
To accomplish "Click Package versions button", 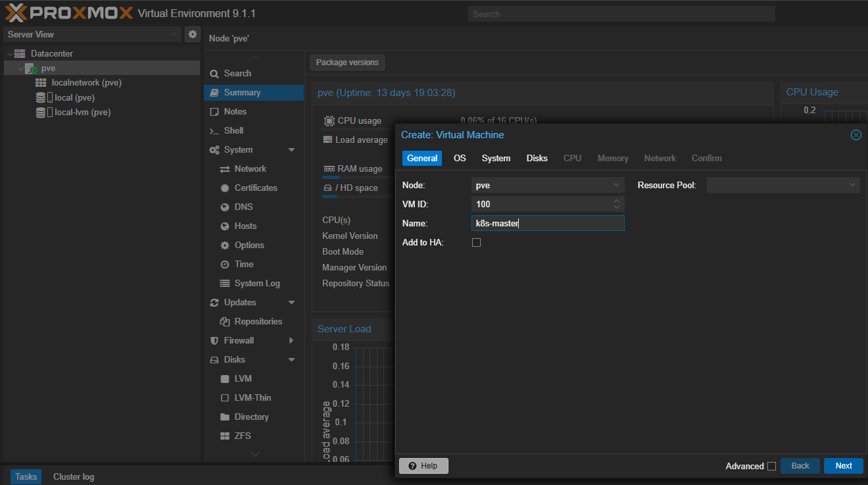I will click(347, 63).
